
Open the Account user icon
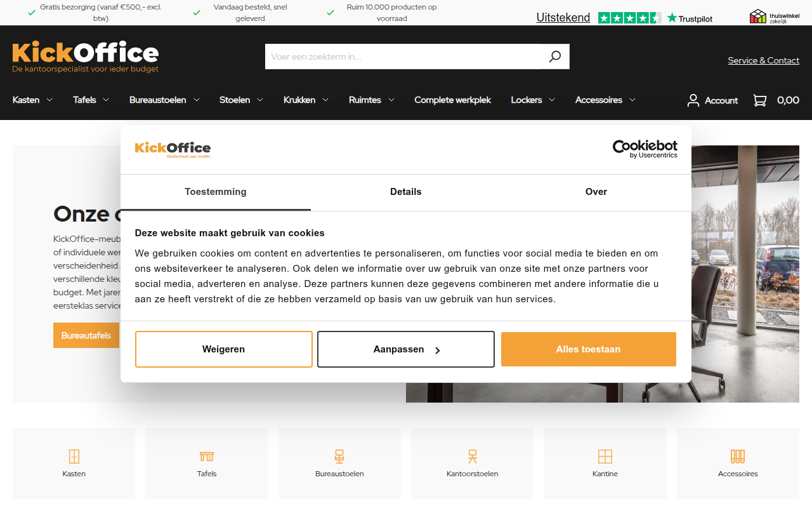pos(693,100)
